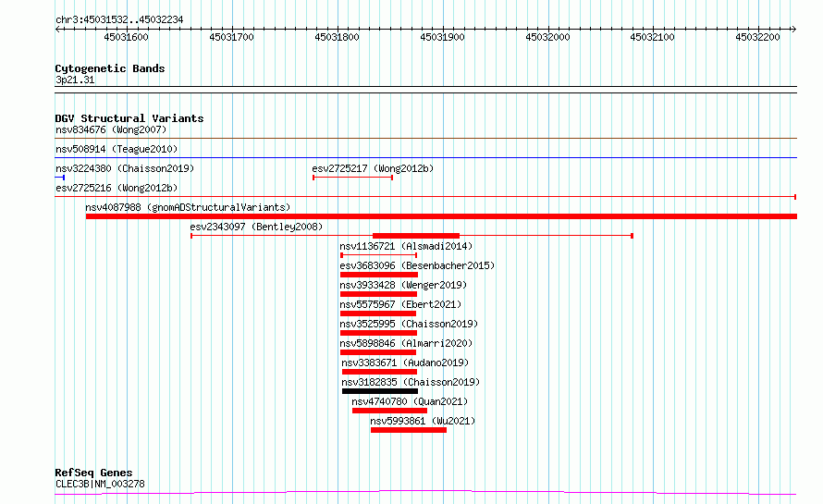This screenshot has height=504, width=823.
Task: Click the nsv4087988 gnomADStructuralVariants label
Action: pyautogui.click(x=188, y=207)
